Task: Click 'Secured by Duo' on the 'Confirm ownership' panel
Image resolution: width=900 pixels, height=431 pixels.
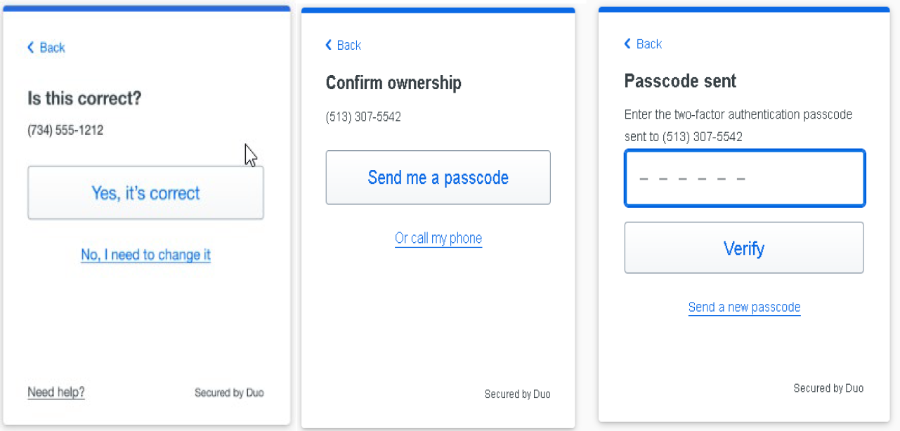Action: [x=517, y=394]
